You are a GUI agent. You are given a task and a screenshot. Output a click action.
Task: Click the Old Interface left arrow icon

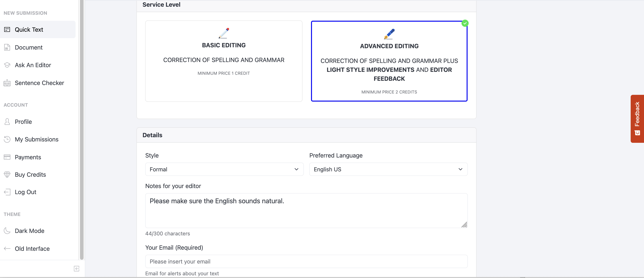tap(7, 249)
